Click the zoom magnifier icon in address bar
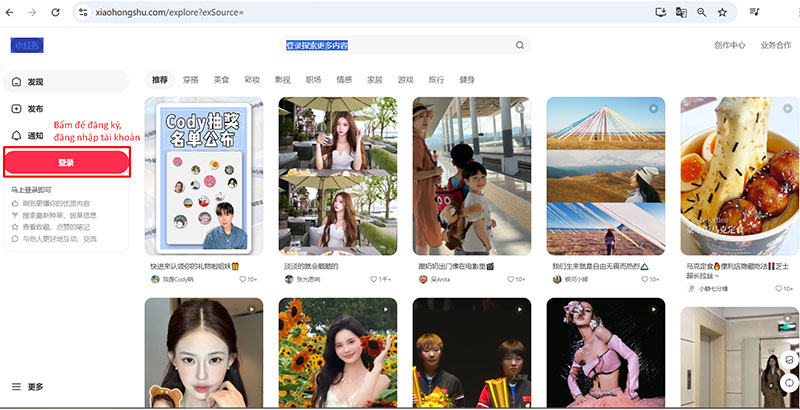This screenshot has width=800, height=410. pyautogui.click(x=702, y=12)
